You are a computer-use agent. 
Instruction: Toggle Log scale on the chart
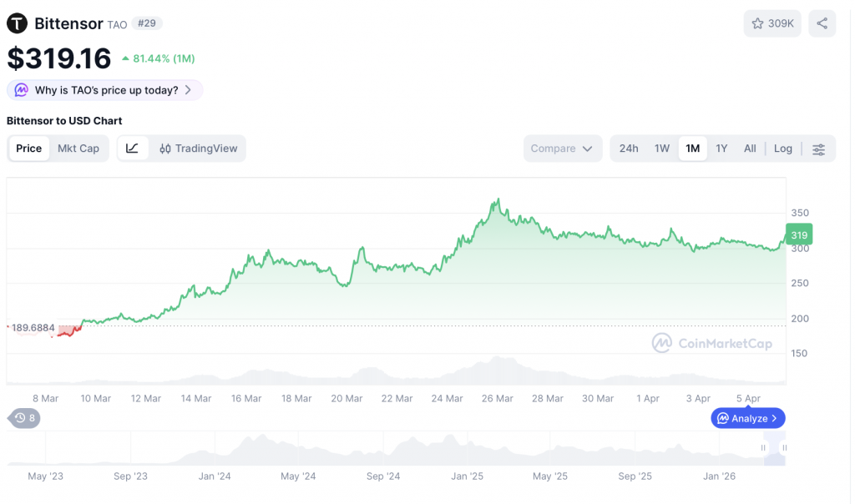click(x=782, y=149)
